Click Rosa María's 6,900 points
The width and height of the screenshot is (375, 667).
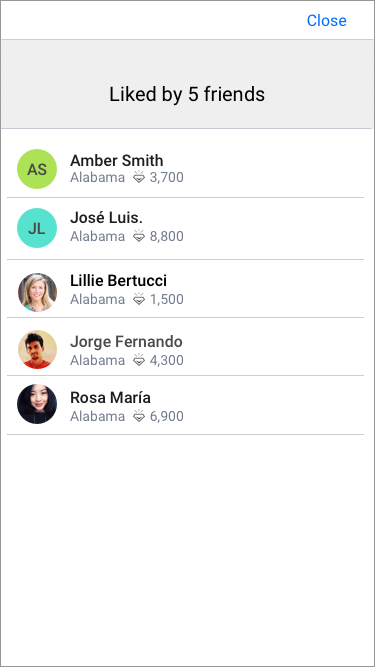[167, 416]
